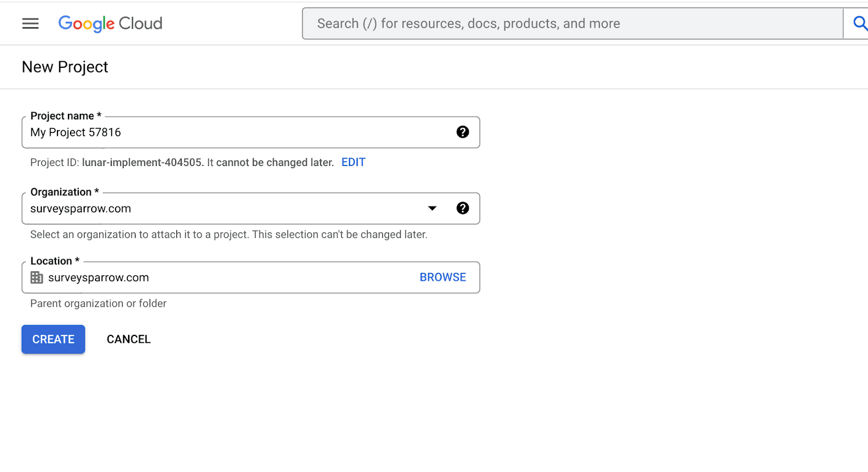Click into the Project name text field

[239, 132]
